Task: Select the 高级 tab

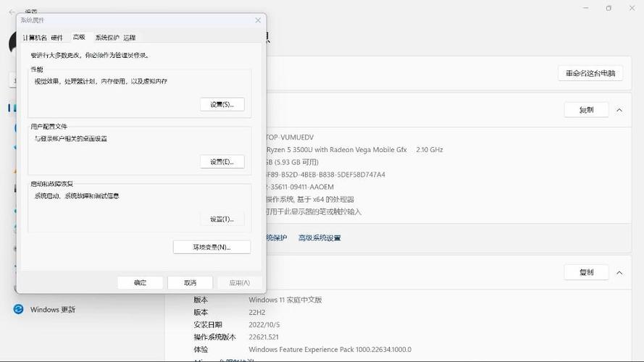Action: pos(79,38)
